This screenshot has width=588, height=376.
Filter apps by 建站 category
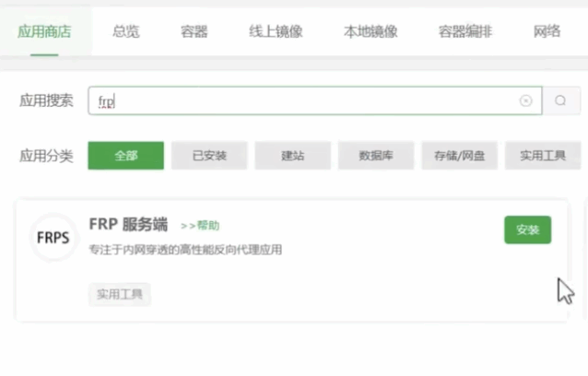point(292,156)
